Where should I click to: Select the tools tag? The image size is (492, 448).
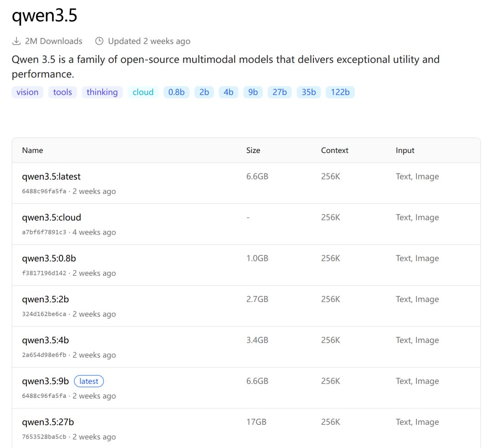point(62,92)
